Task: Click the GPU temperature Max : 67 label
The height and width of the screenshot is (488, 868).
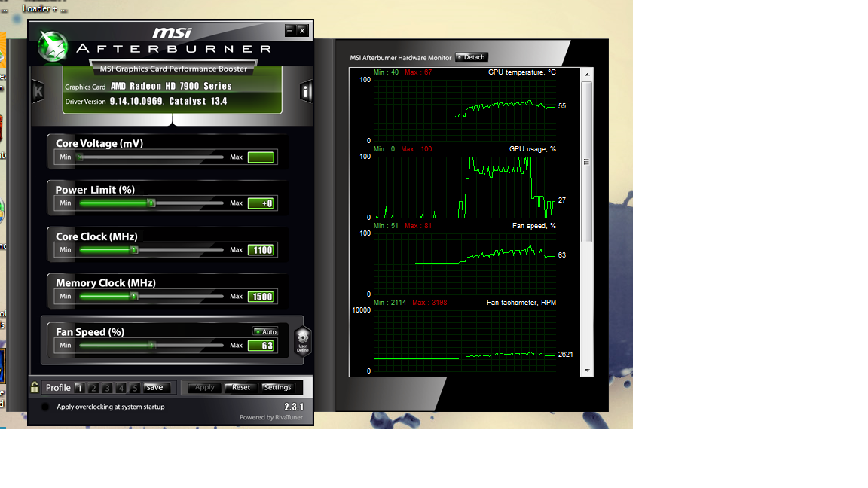Action: pos(418,72)
